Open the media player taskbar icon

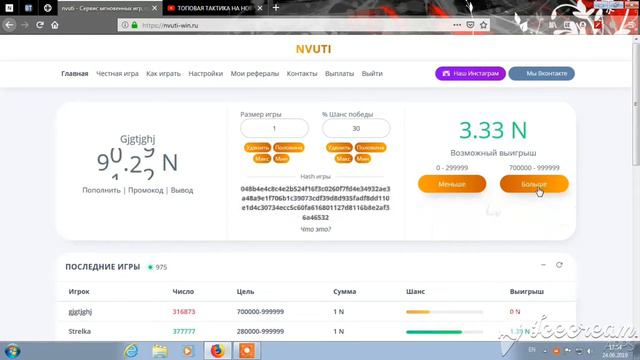click(188, 351)
